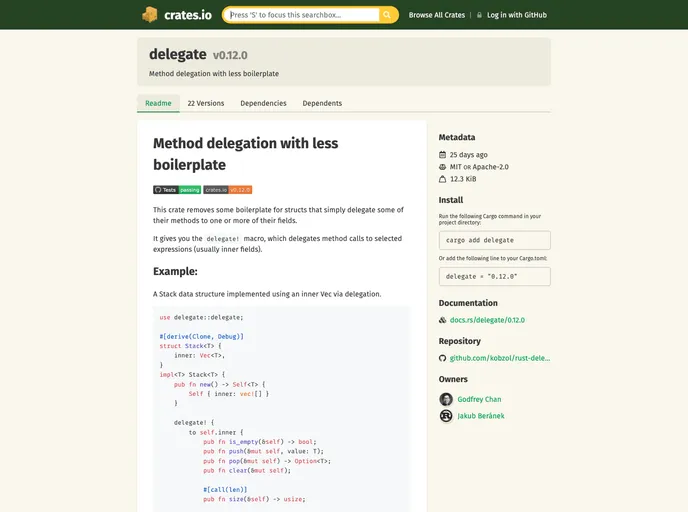Select the Readme tab

point(158,103)
